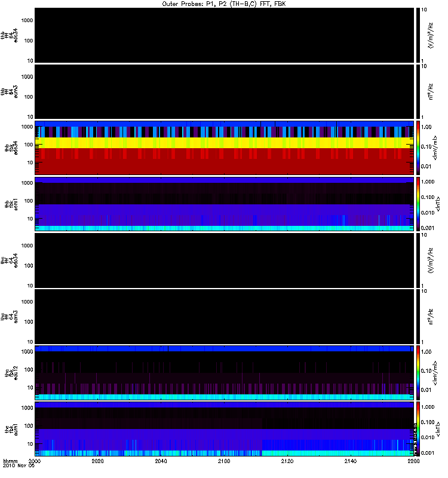Screen dimensions: 448x478
Task: Click the thc fft 64 edc34 panel label
Action: (x=9, y=261)
